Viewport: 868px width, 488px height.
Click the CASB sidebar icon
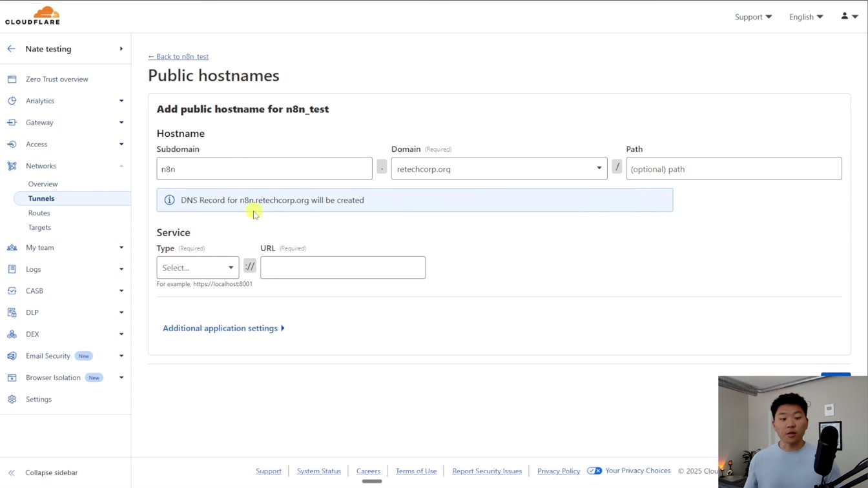point(12,291)
